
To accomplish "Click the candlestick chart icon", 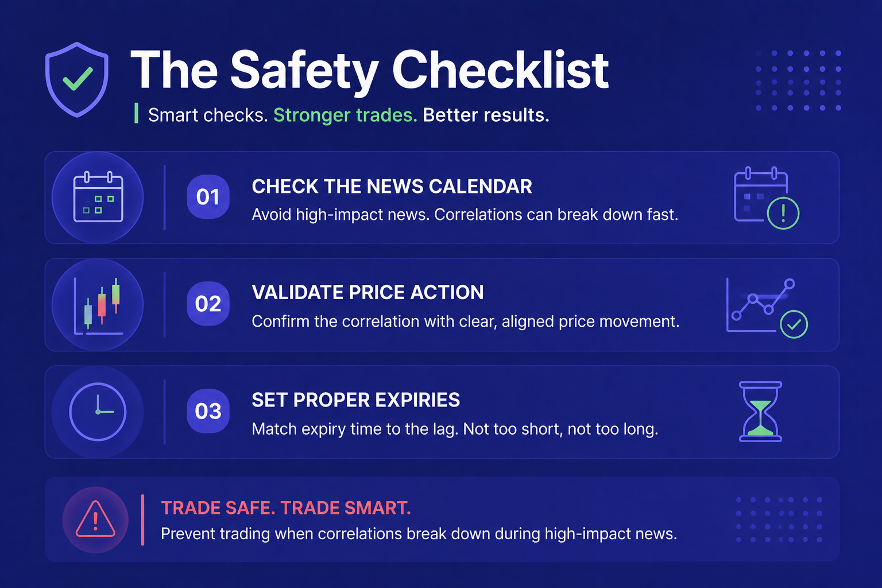I will coord(98,305).
